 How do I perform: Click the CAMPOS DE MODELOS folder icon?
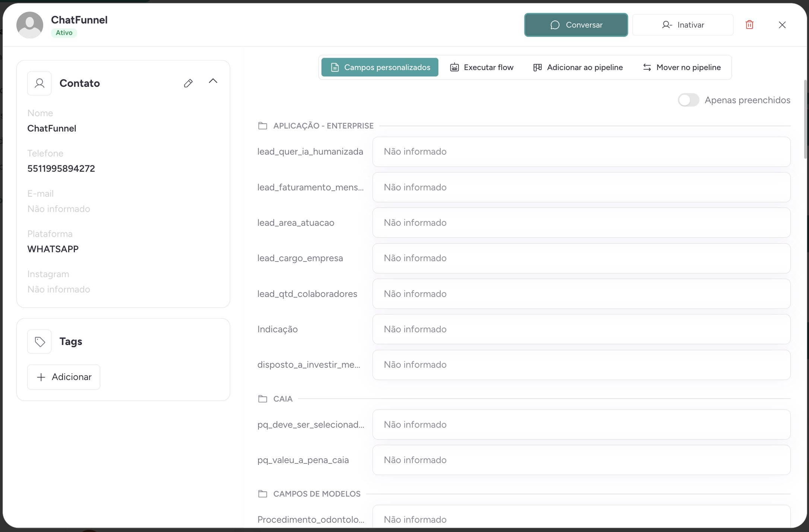(x=263, y=494)
